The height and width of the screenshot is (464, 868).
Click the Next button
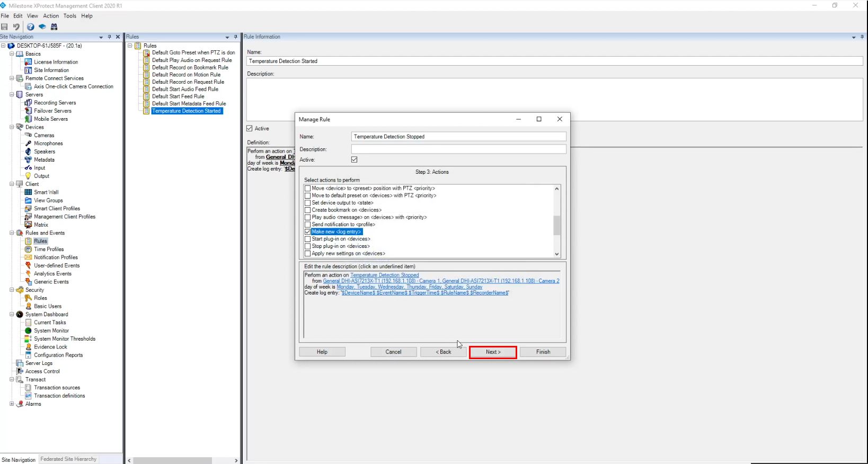pos(493,352)
